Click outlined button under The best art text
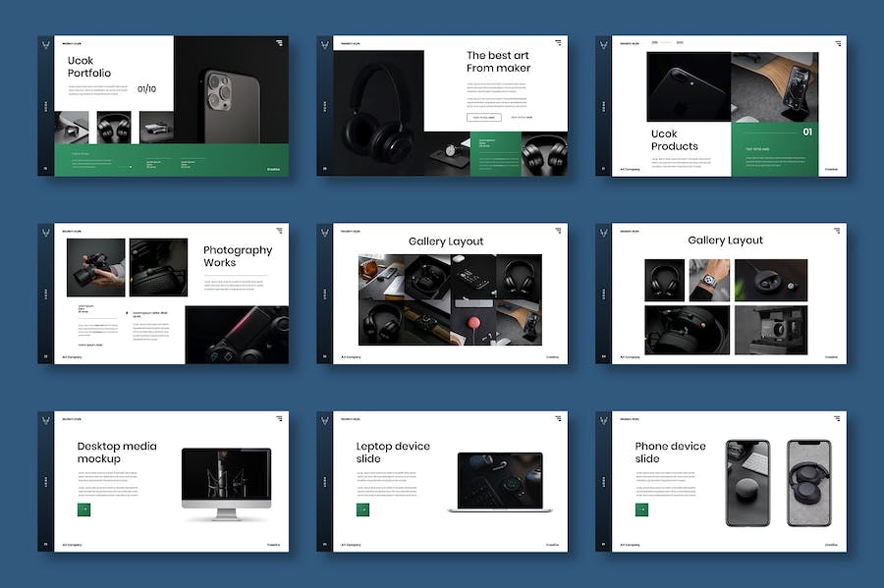This screenshot has width=884, height=588. [483, 117]
